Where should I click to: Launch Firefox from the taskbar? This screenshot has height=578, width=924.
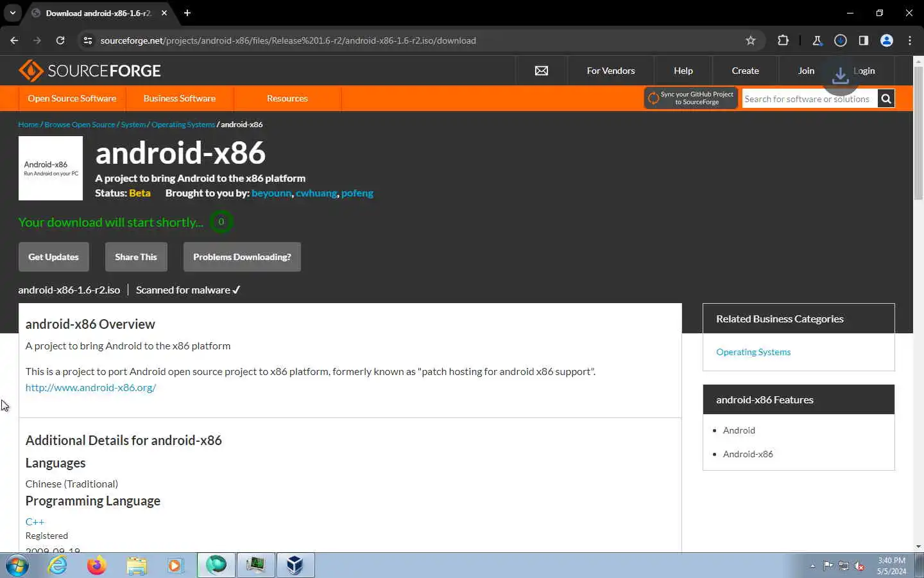pyautogui.click(x=97, y=566)
